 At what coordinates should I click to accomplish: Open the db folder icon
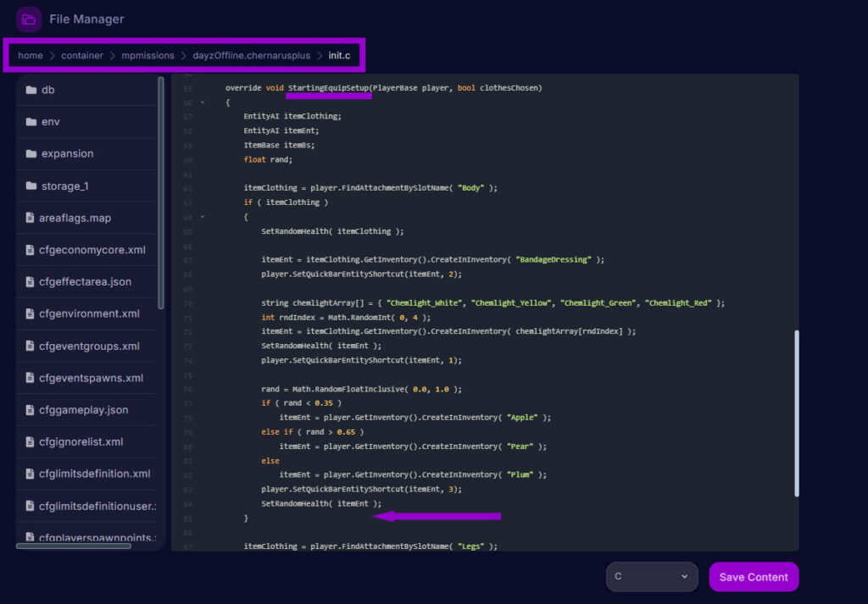[x=31, y=90]
